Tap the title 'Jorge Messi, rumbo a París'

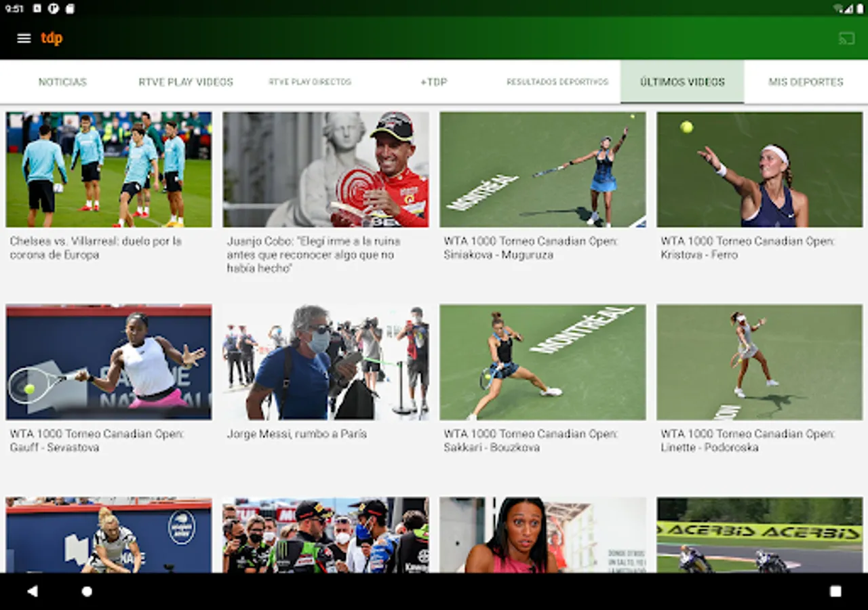pos(296,434)
